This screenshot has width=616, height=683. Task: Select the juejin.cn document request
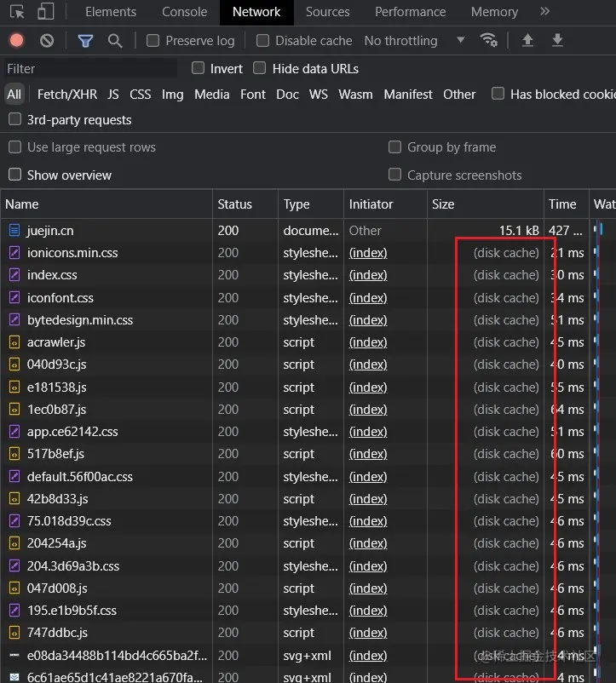50,231
